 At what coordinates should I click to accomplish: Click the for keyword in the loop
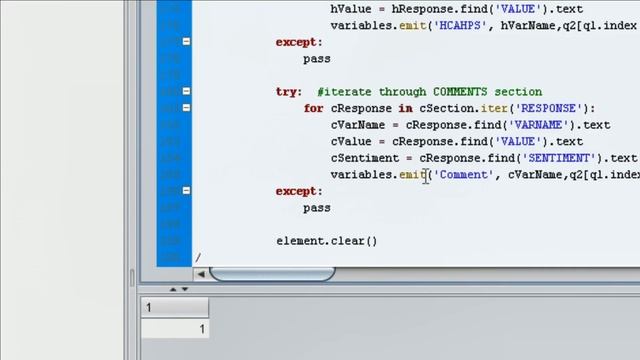[313, 108]
